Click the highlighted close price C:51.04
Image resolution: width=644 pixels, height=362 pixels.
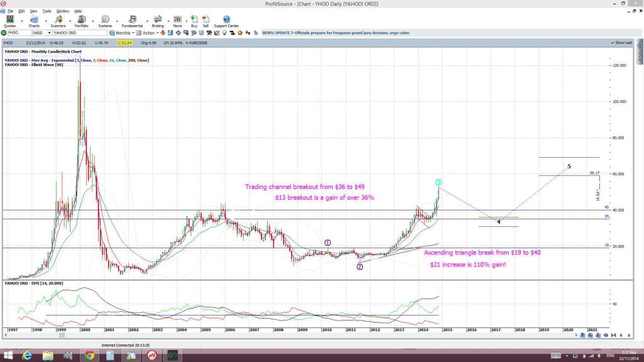pyautogui.click(x=125, y=43)
